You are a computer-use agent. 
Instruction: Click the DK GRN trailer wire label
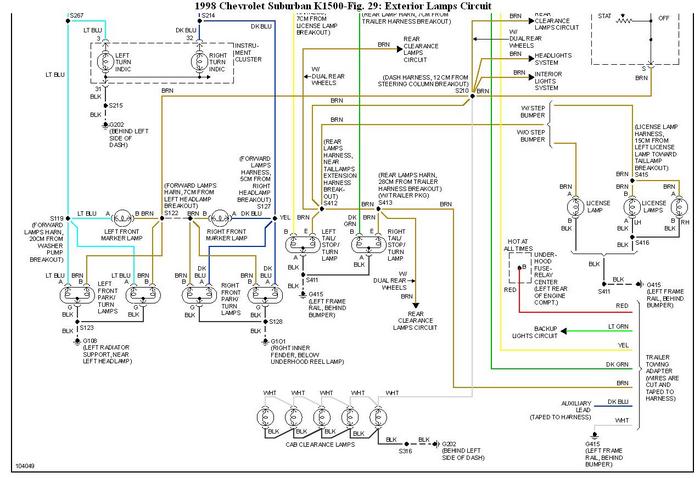pos(617,365)
